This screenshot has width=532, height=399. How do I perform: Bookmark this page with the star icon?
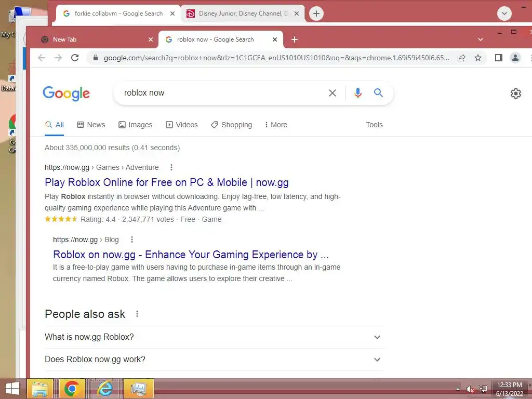click(x=478, y=58)
